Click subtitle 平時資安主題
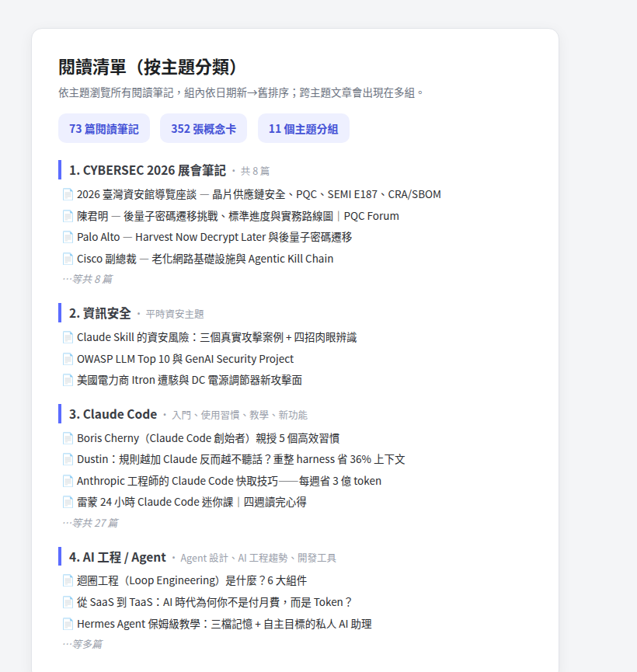 175,314
